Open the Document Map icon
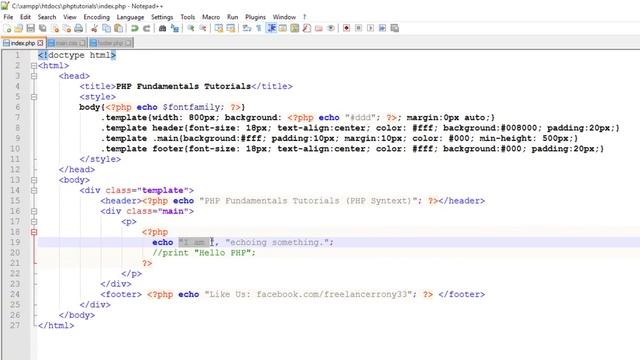The image size is (640, 360). [295, 28]
